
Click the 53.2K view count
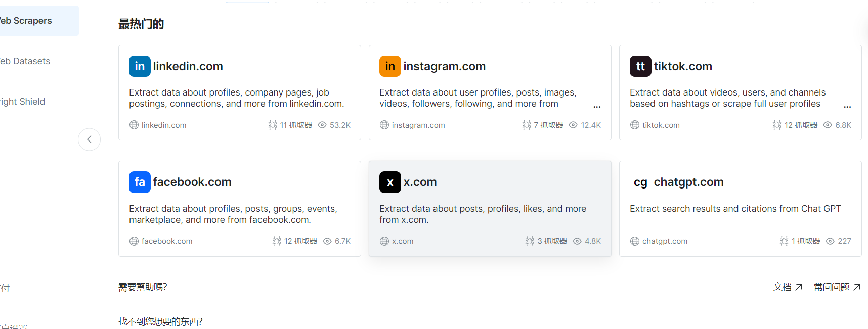tap(340, 125)
